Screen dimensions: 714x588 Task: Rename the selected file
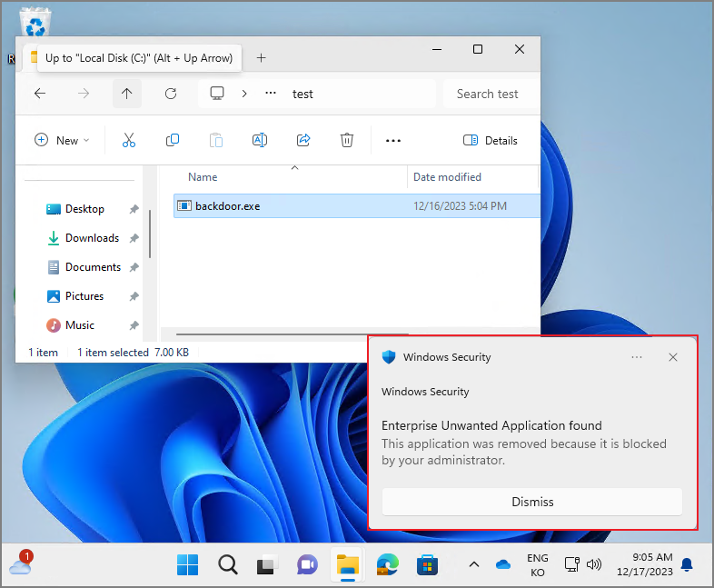point(260,140)
